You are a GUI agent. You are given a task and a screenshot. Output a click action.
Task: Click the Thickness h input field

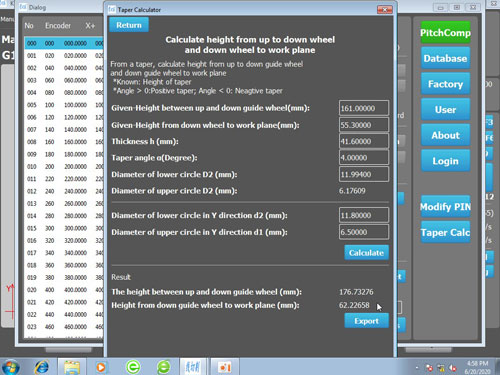pos(364,141)
